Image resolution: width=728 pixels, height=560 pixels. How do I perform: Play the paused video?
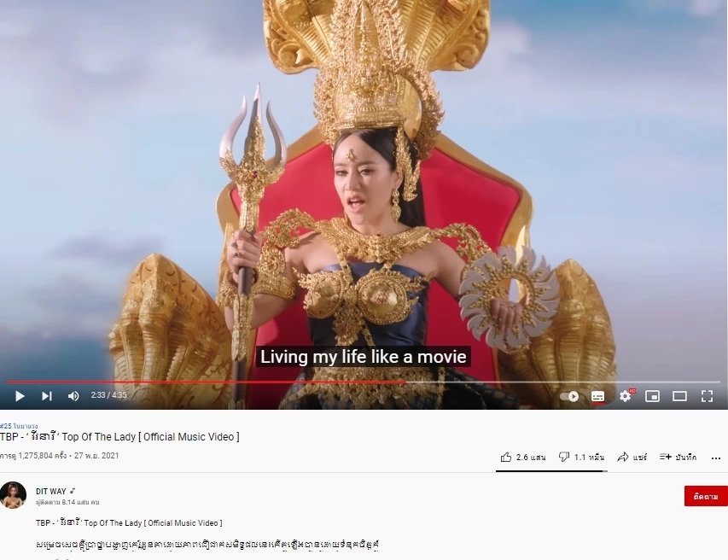click(20, 396)
